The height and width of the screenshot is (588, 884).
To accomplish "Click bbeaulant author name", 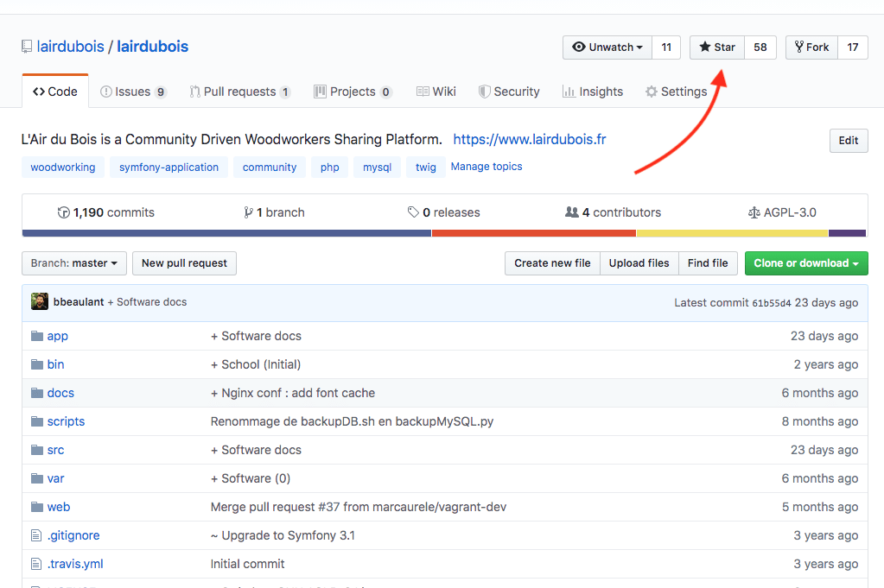I will [x=79, y=302].
